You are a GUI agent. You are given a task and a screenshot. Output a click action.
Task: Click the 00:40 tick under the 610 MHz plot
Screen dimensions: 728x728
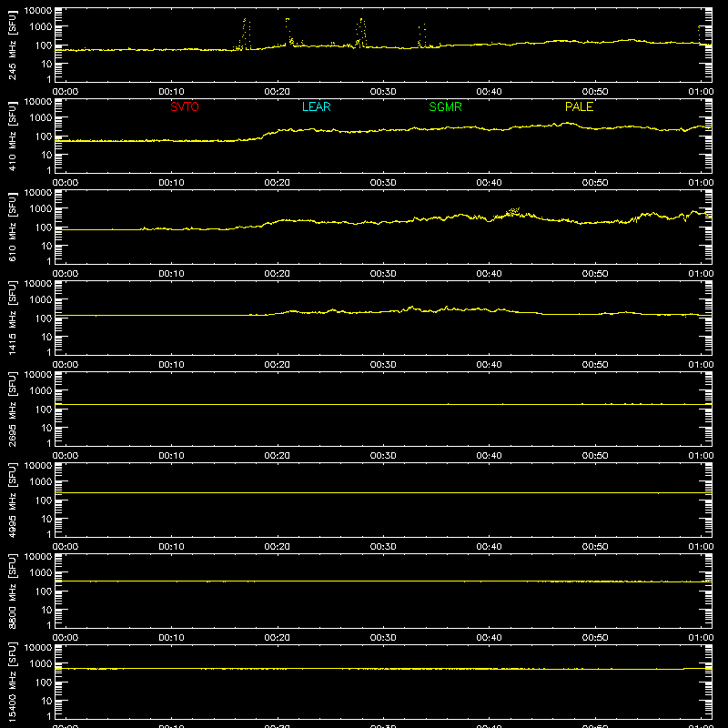point(489,274)
